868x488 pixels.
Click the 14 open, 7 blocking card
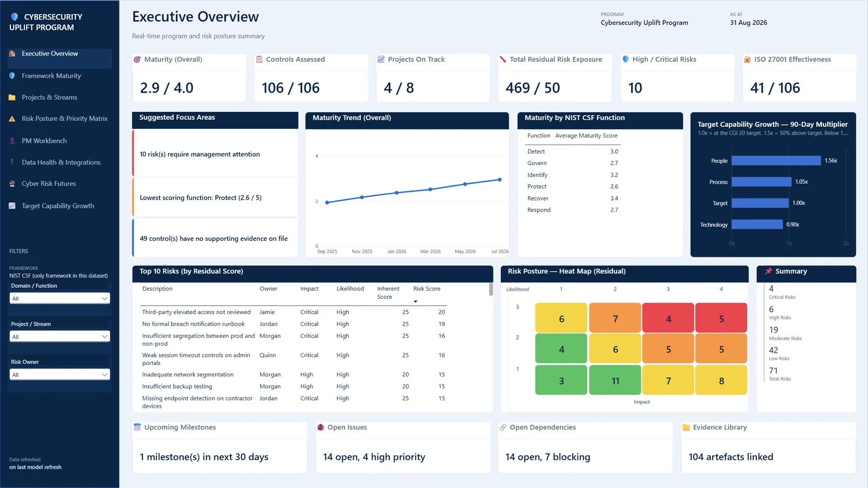tap(585, 457)
